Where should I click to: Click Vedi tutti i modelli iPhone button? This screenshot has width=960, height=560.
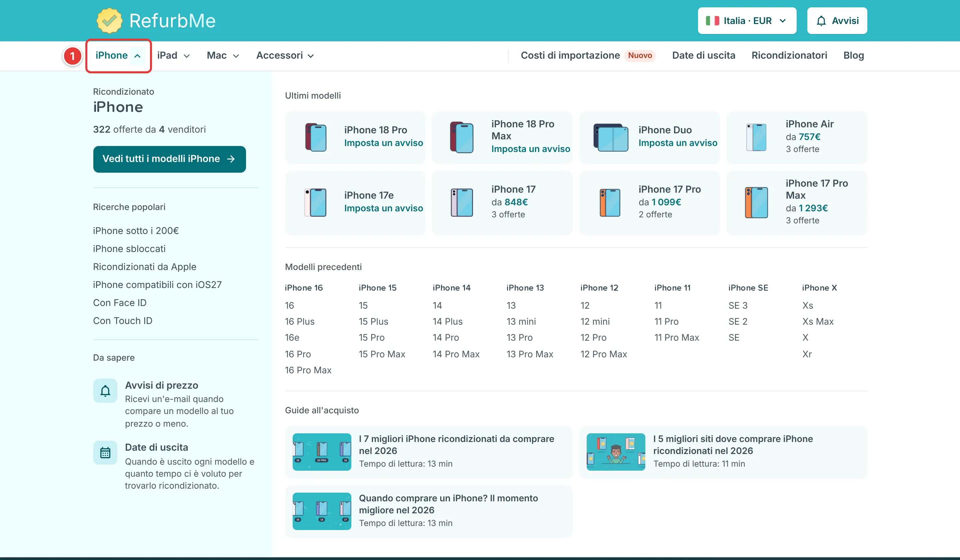[x=170, y=159]
